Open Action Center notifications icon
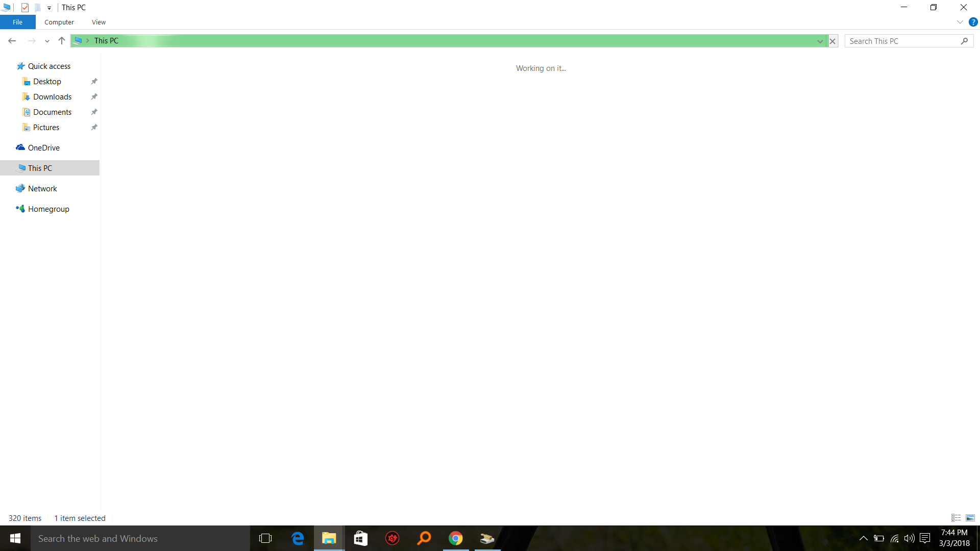This screenshot has width=980, height=551. tap(925, 538)
